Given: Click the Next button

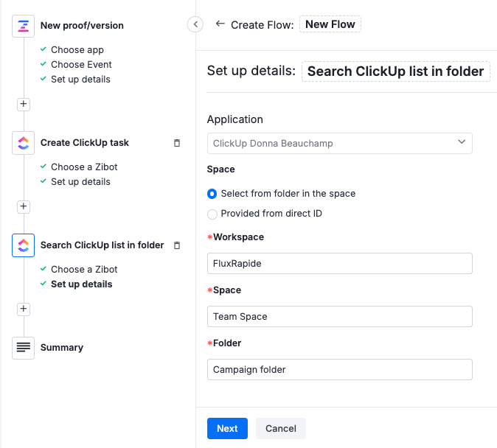Looking at the screenshot, I should pos(227,428).
